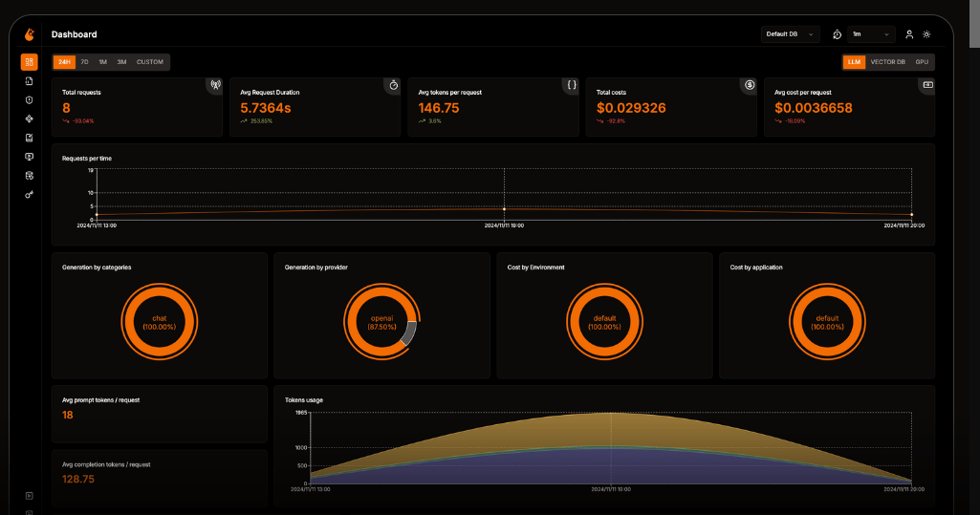
Task: Select the LLM view button
Action: pos(854,62)
